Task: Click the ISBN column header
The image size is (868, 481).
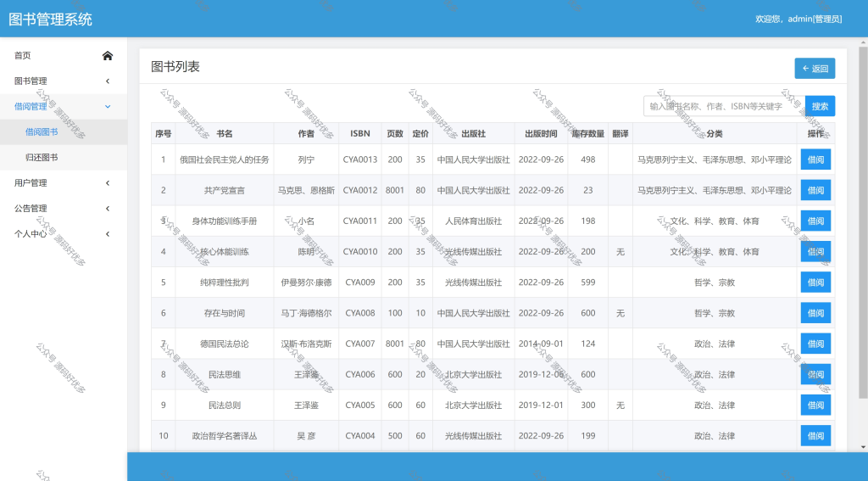Action: 359,133
